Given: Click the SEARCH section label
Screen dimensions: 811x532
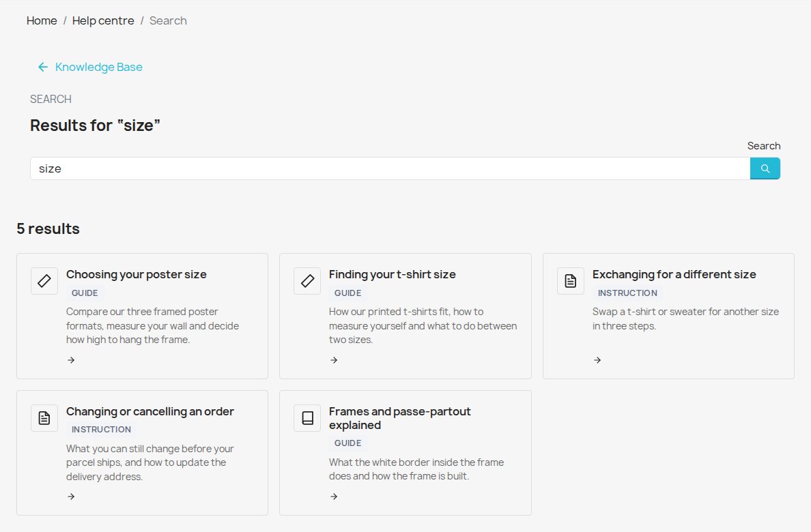Looking at the screenshot, I should pyautogui.click(x=51, y=100).
